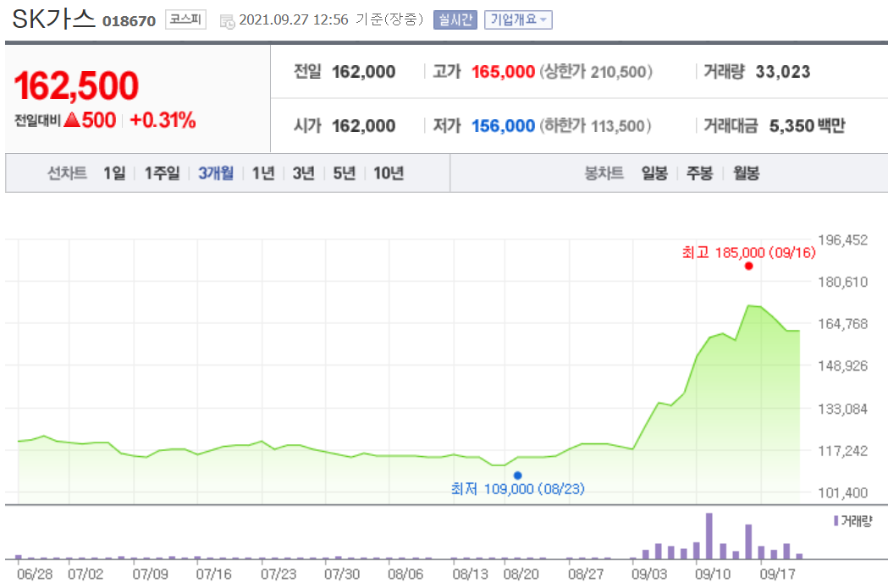
Task: Click the 봉차트 label
Action: (604, 173)
